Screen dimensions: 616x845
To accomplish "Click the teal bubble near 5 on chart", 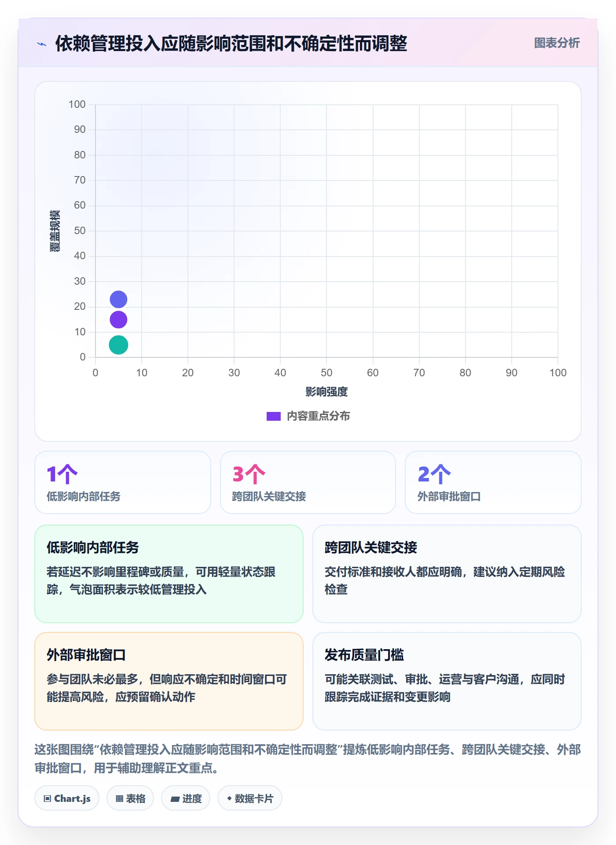I will (118, 345).
